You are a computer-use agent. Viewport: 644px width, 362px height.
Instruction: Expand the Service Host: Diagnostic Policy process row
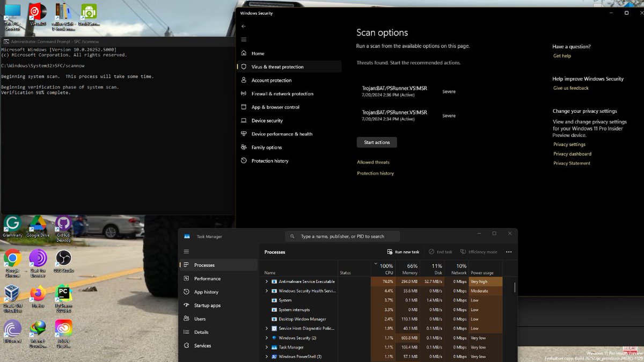[267, 328]
